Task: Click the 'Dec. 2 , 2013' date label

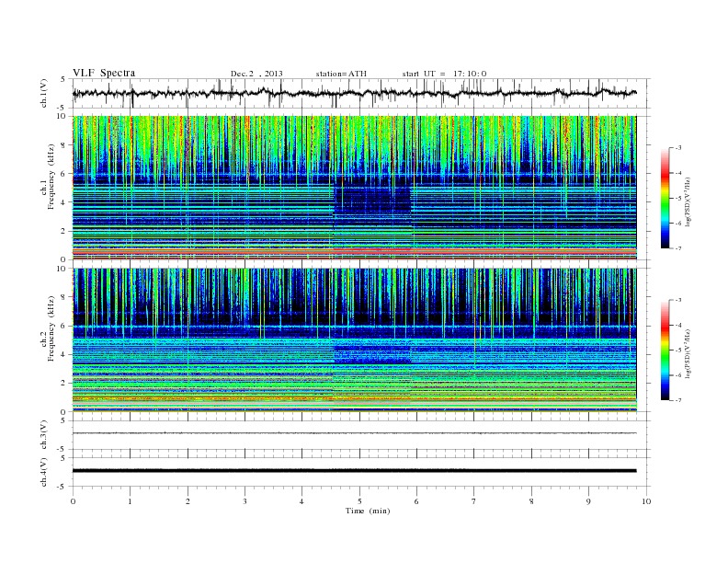Action: pos(256,74)
